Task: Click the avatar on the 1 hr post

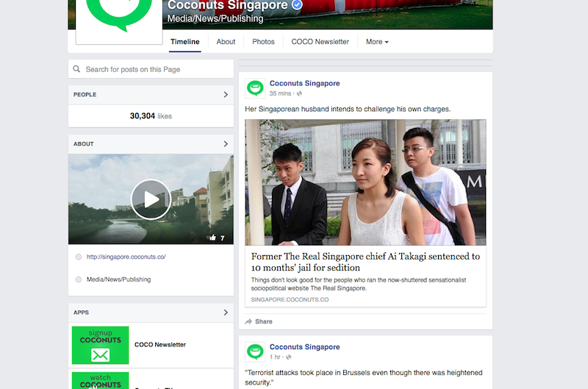Action: pyautogui.click(x=255, y=351)
